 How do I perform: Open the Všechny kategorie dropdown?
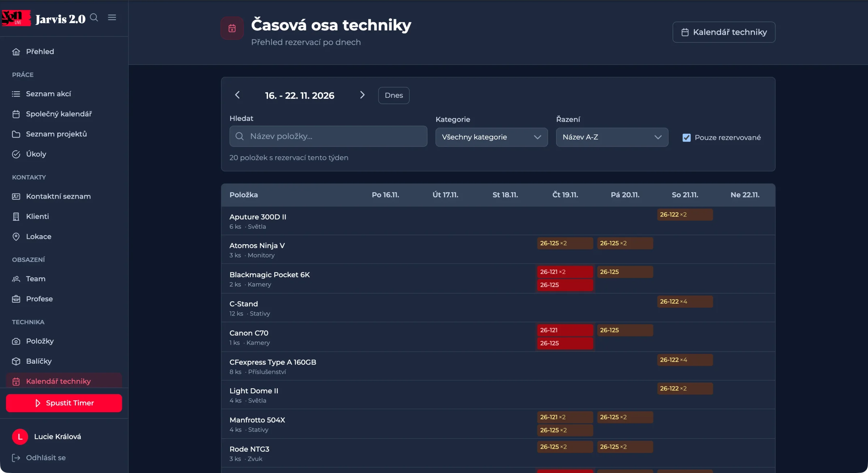click(491, 137)
